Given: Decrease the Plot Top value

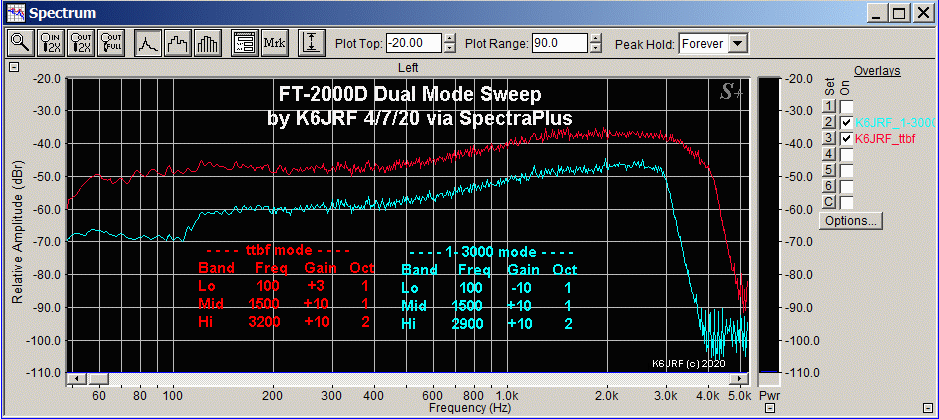Looking at the screenshot, I should pyautogui.click(x=450, y=48).
